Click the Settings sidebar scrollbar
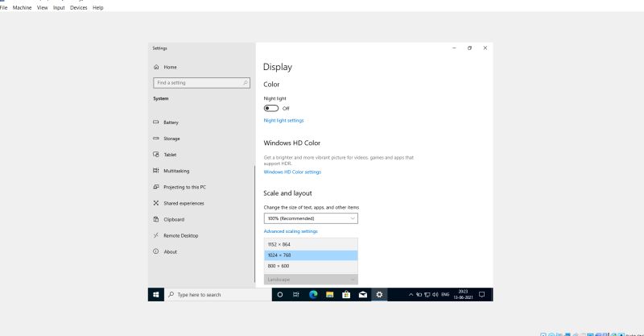This screenshot has width=644, height=336. tap(254, 224)
